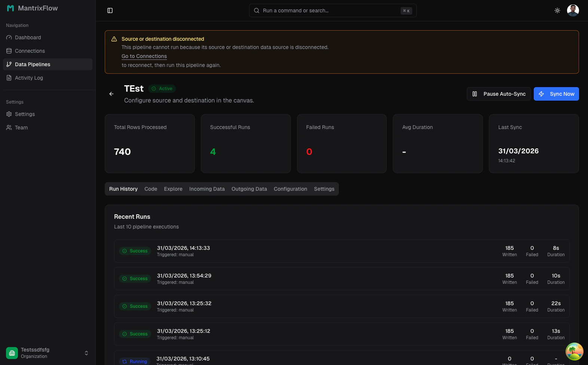Image resolution: width=588 pixels, height=365 pixels.
Task: Go back using the left arrow
Action: pos(111,94)
